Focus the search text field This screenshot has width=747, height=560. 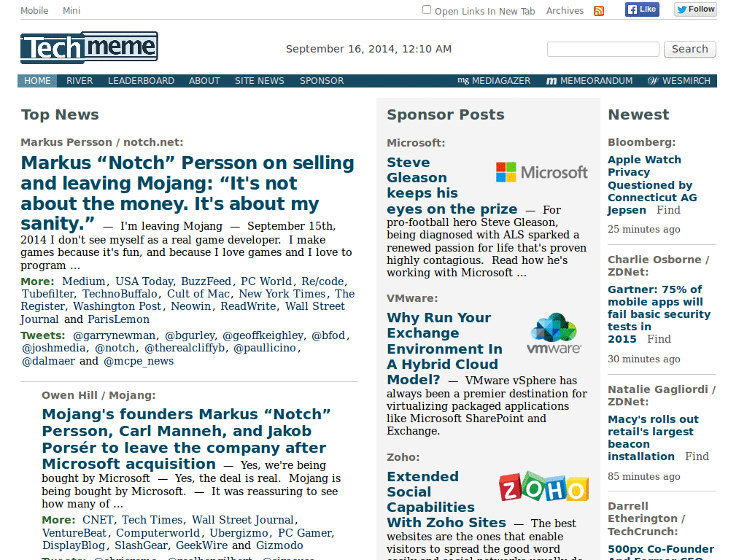pyautogui.click(x=603, y=49)
